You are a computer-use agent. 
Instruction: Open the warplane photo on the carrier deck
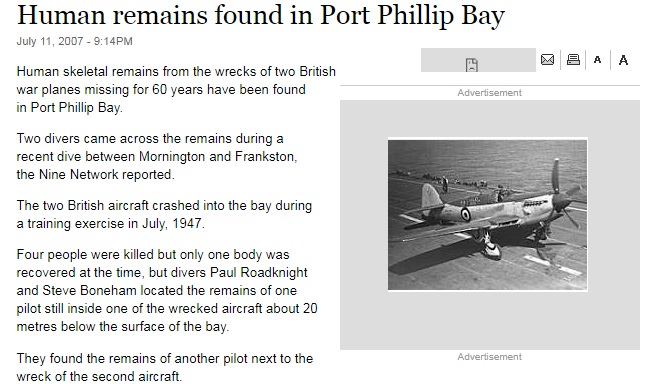(487, 215)
